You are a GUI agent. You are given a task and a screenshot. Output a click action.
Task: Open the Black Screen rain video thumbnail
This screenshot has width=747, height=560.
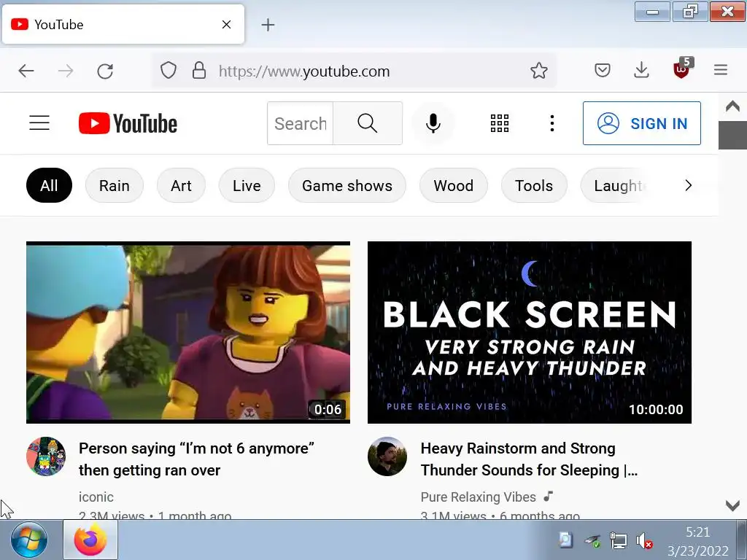coord(530,332)
